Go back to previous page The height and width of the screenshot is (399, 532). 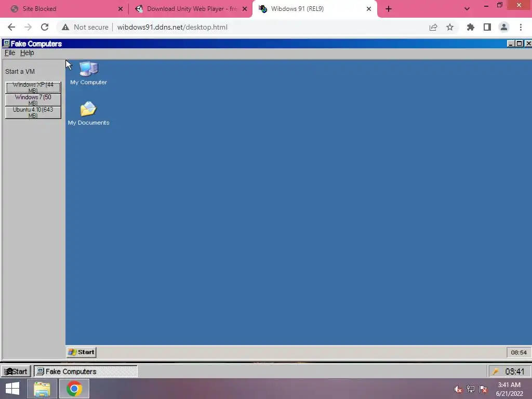coord(11,27)
